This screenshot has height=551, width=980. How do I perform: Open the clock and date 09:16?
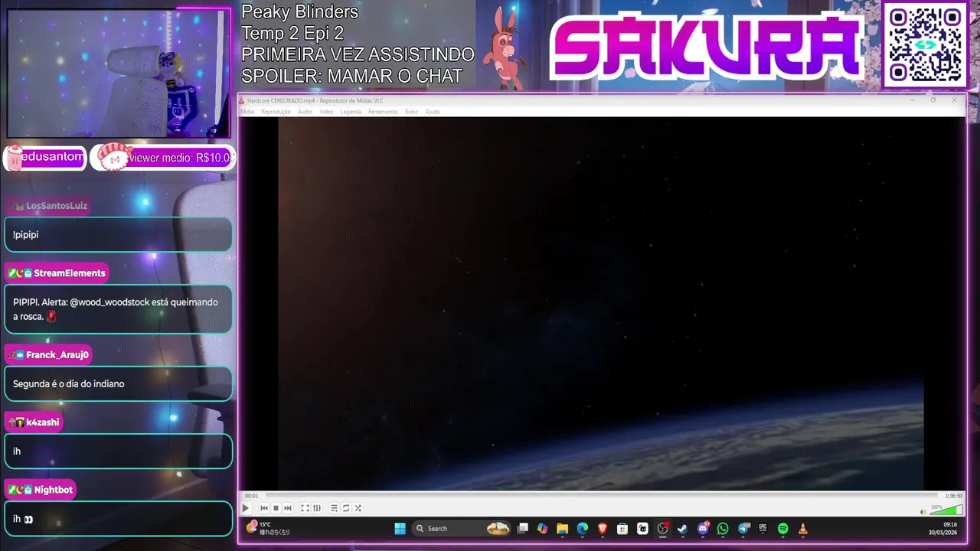coord(942,528)
